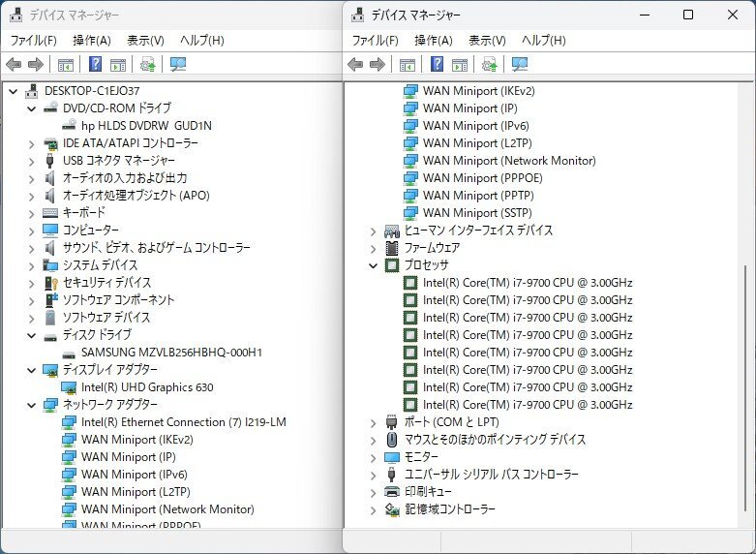Click Update driver icon in right window toolbar

(489, 64)
